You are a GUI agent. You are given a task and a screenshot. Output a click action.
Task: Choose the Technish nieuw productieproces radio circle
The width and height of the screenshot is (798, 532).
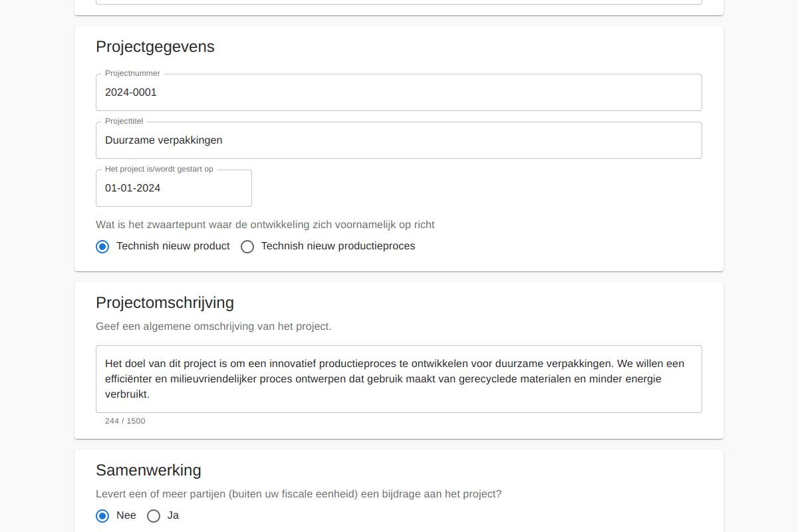[x=247, y=247]
